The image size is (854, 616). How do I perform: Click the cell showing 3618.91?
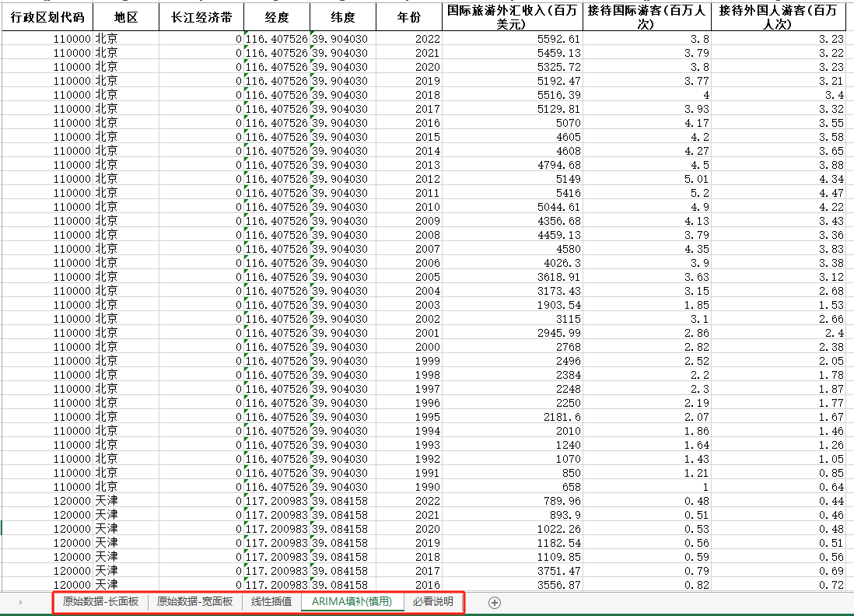coord(513,277)
